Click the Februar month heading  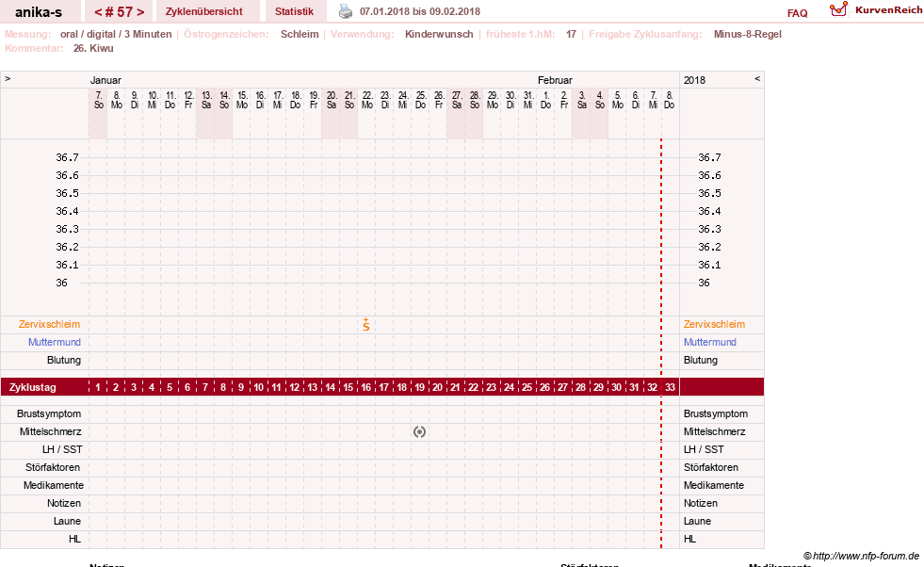[555, 80]
